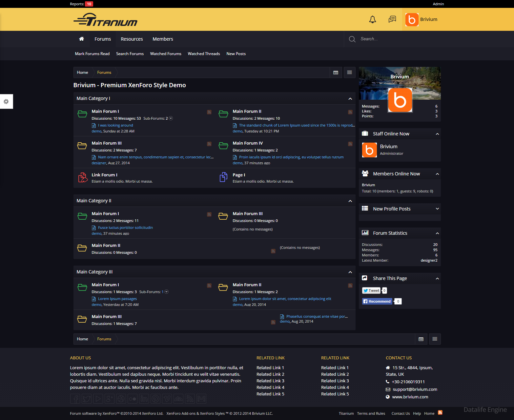Click the lines icon in the top breadcrumb bar
The image size is (514, 420).
pos(350,72)
